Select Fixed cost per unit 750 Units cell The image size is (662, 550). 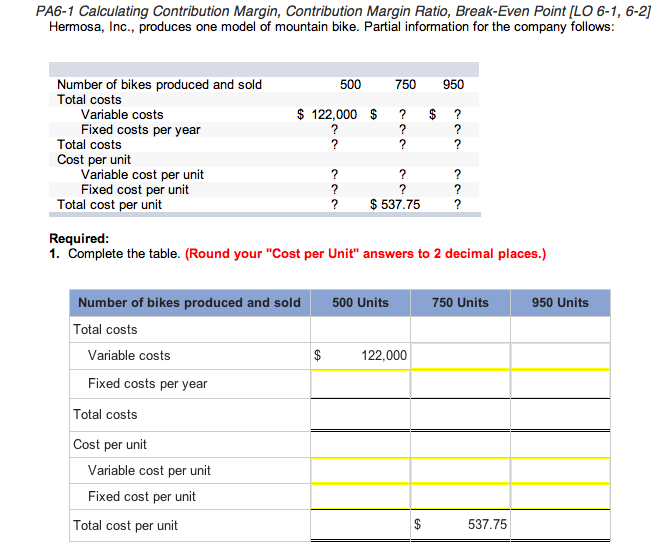point(460,496)
